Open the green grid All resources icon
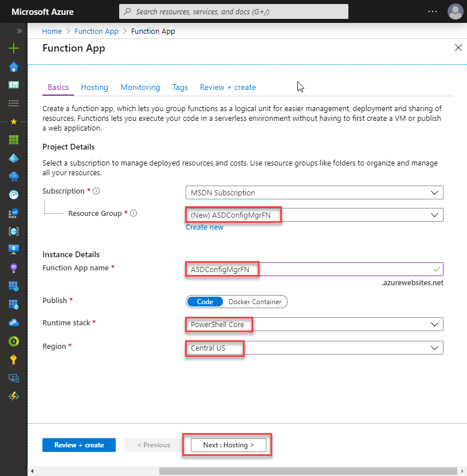The image size is (467, 476). coord(14,140)
